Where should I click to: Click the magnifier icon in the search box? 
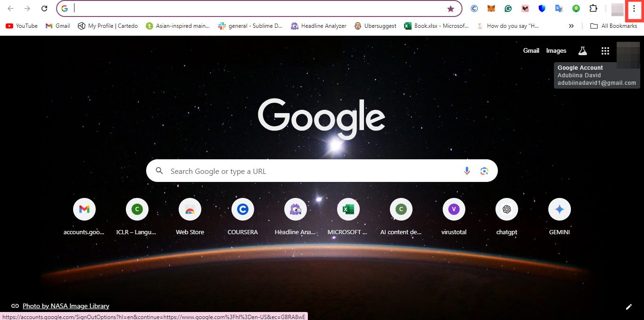click(x=159, y=171)
